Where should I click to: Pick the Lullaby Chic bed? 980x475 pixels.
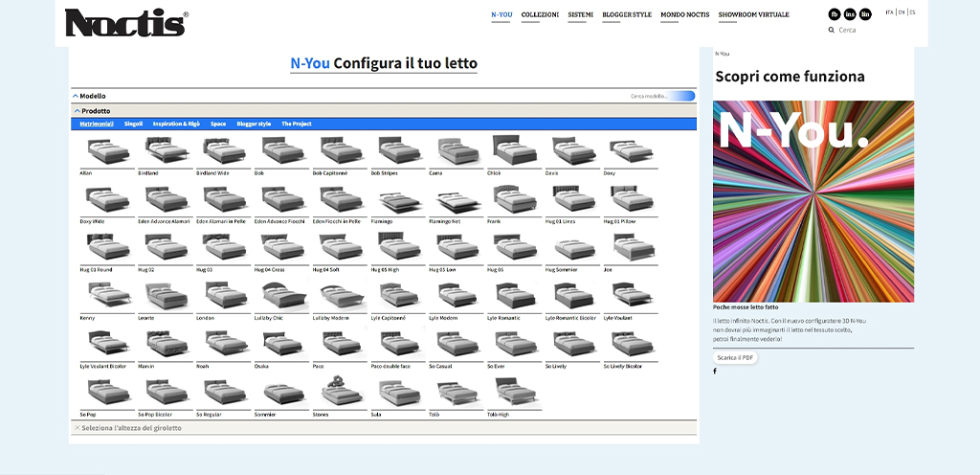click(282, 296)
